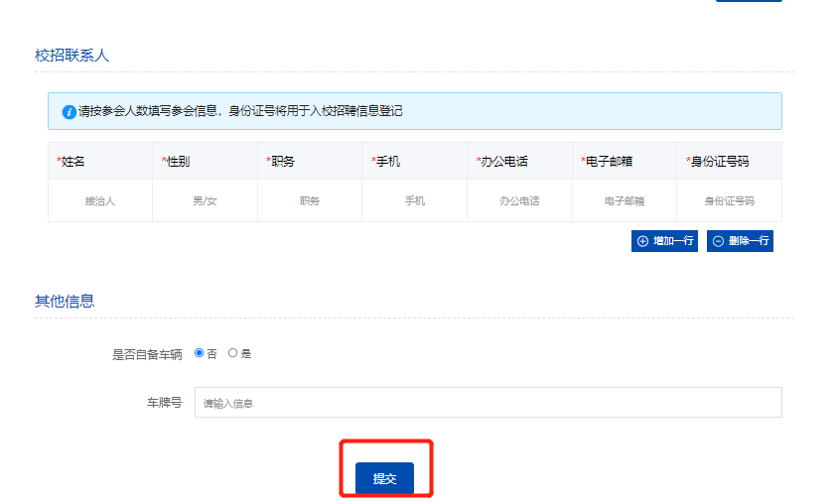Screen dimensions: 835x504
Task: Click the 职务 column header
Action: [310, 162]
